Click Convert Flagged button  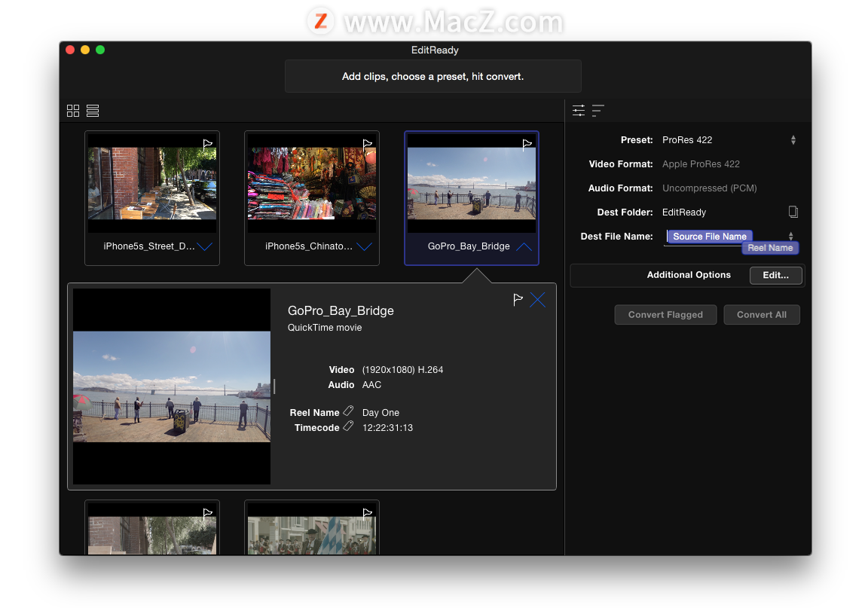point(665,314)
